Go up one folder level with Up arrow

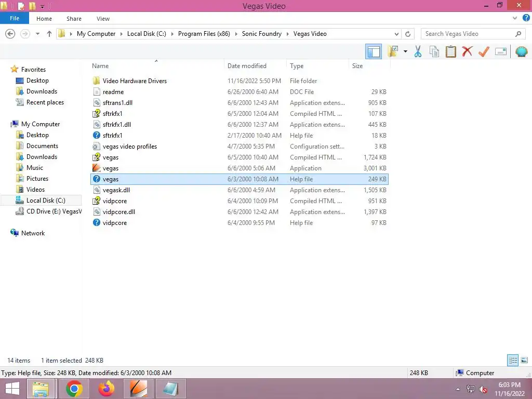[x=49, y=34]
